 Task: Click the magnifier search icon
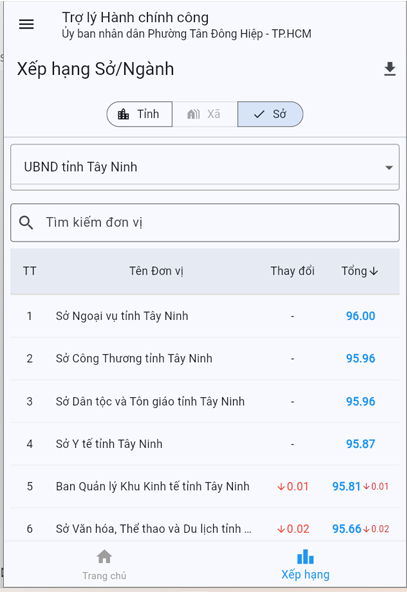pos(26,223)
